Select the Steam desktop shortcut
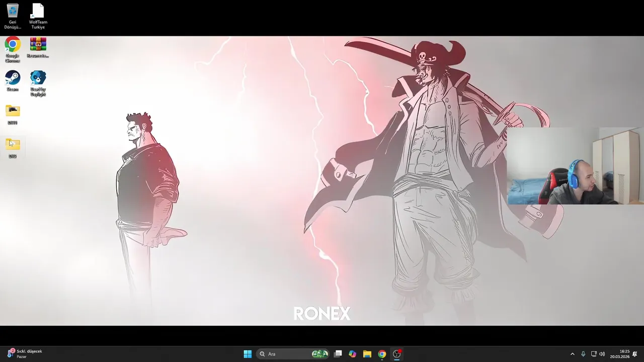The image size is (644, 362). 13,81
